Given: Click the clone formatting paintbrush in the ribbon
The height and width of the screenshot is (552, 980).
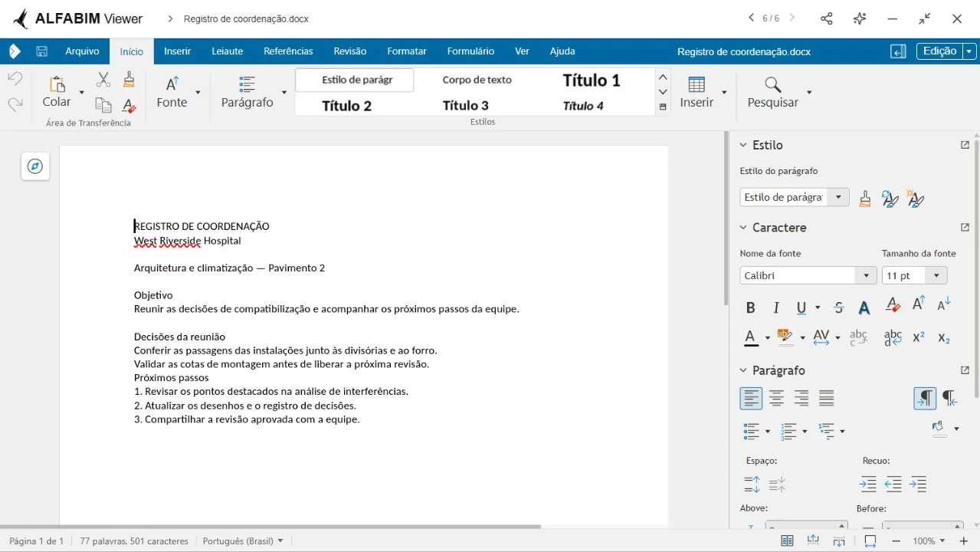Looking at the screenshot, I should click(129, 79).
